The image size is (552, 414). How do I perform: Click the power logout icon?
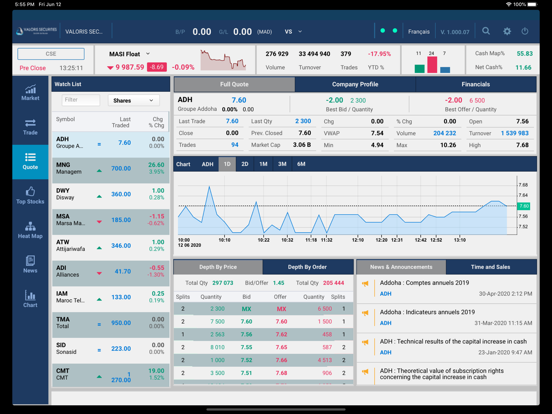point(525,31)
